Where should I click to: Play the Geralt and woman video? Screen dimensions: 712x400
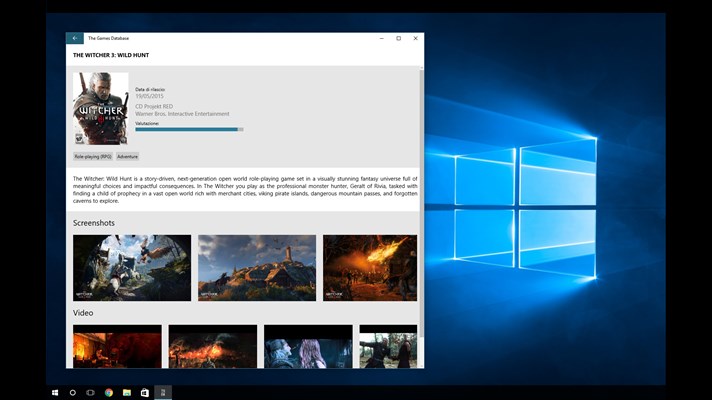(308, 346)
